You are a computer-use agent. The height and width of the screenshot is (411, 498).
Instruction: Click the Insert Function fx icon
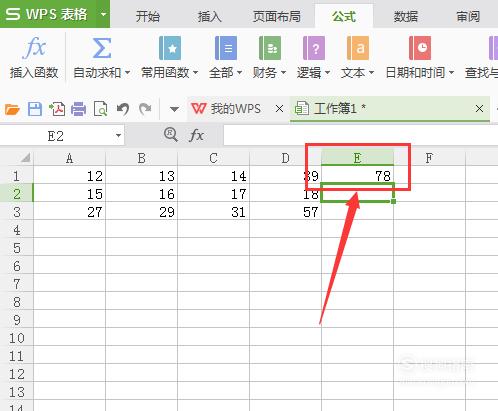[x=34, y=48]
